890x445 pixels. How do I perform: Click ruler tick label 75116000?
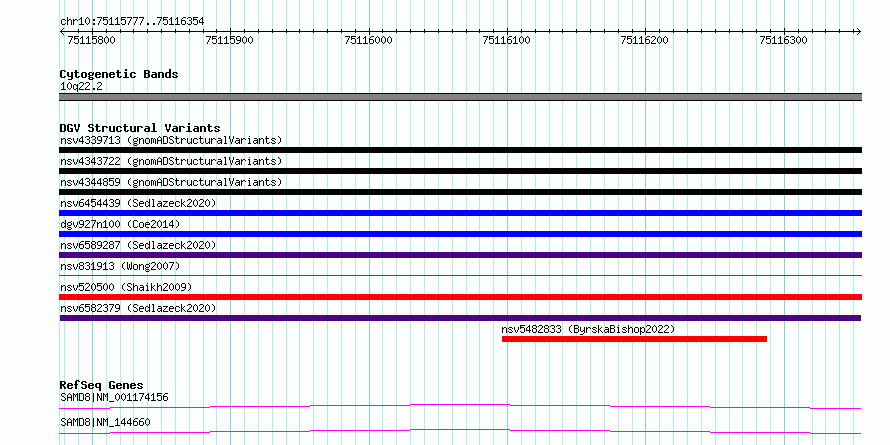tap(368, 40)
